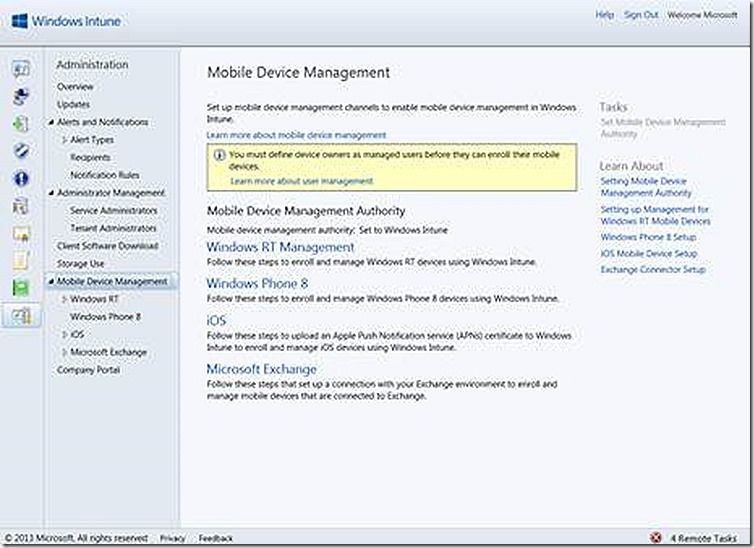Open the iOS Mobile Device Setup link
The height and width of the screenshot is (548, 754).
pyautogui.click(x=649, y=253)
